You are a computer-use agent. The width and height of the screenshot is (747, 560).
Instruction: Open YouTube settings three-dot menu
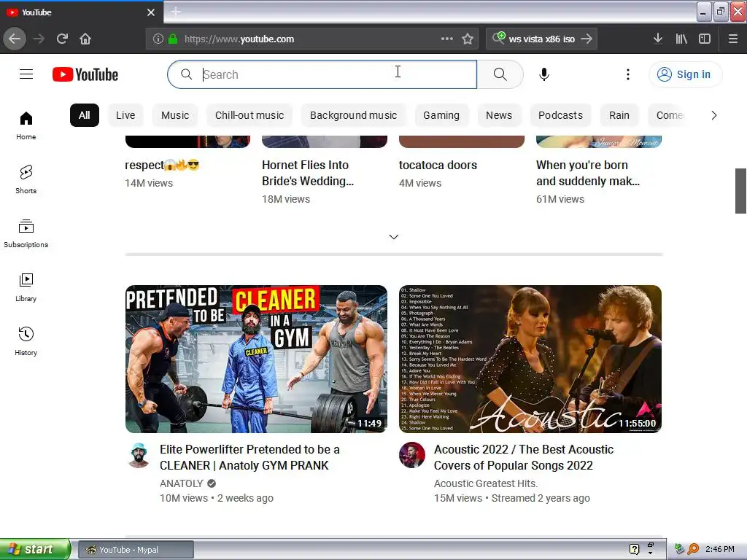(628, 74)
